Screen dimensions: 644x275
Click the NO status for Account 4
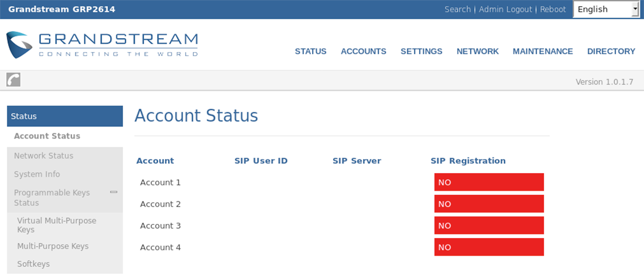point(489,247)
